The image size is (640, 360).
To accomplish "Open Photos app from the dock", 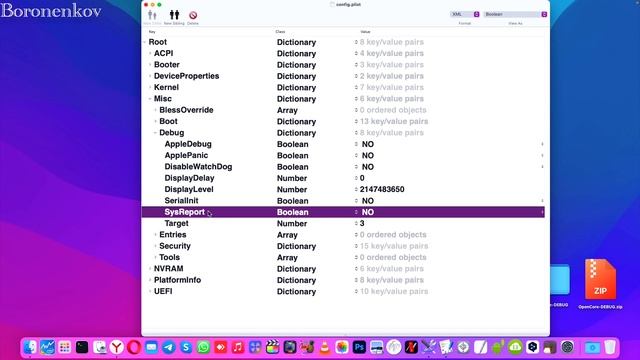I will pos(342,347).
